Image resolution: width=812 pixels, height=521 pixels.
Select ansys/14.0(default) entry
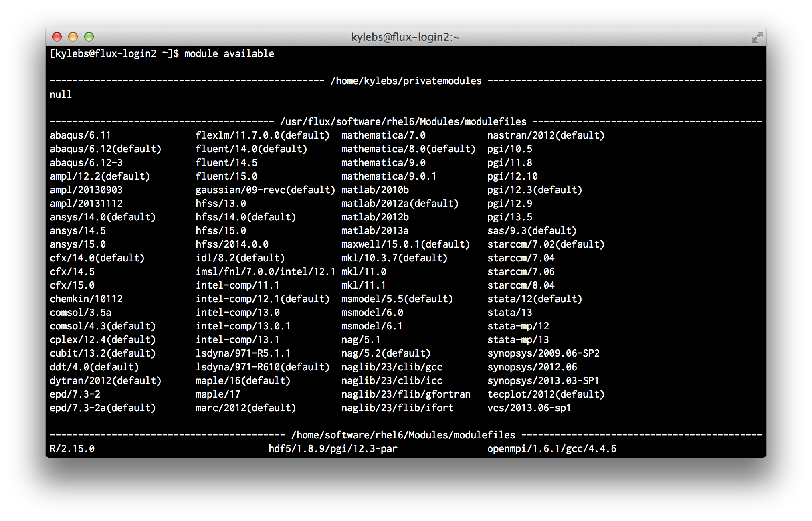(x=103, y=217)
